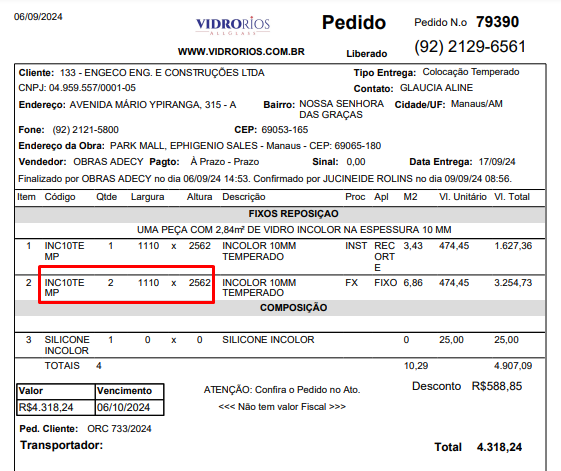This screenshot has width=561, height=471.
Task: Click the Composição section header
Action: pyautogui.click(x=293, y=308)
